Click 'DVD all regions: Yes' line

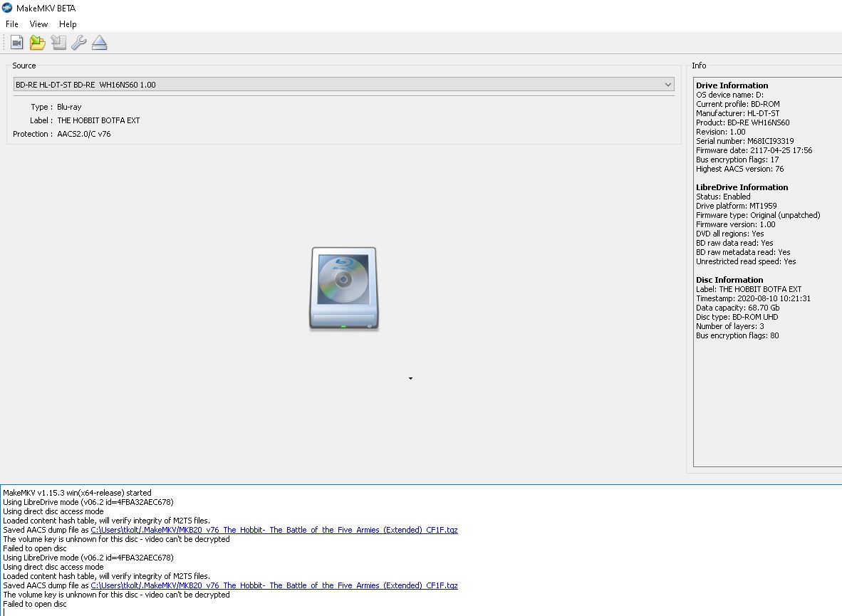pos(729,234)
